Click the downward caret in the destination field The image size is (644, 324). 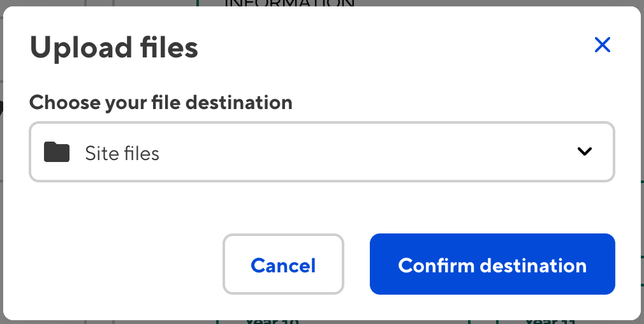pyautogui.click(x=584, y=152)
